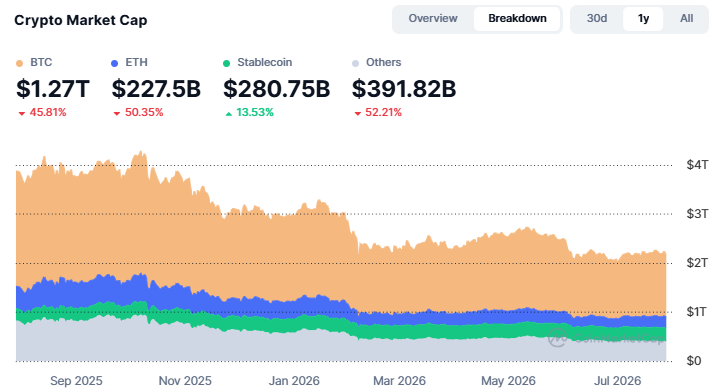This screenshot has height=390, width=727.
Task: Click the Jul 2026 axis label
Action: (x=617, y=381)
